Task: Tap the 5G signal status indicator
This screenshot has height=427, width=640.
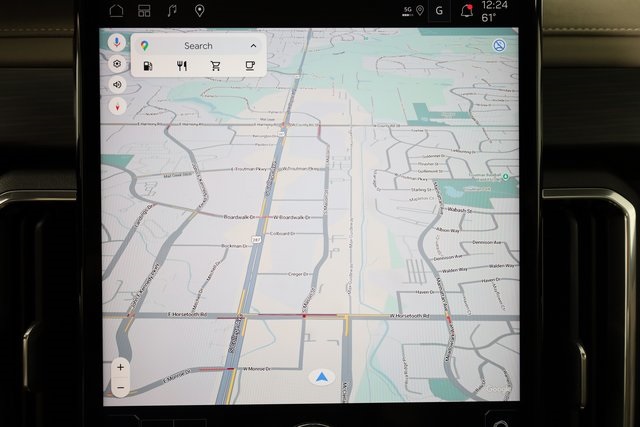Action: [408, 11]
